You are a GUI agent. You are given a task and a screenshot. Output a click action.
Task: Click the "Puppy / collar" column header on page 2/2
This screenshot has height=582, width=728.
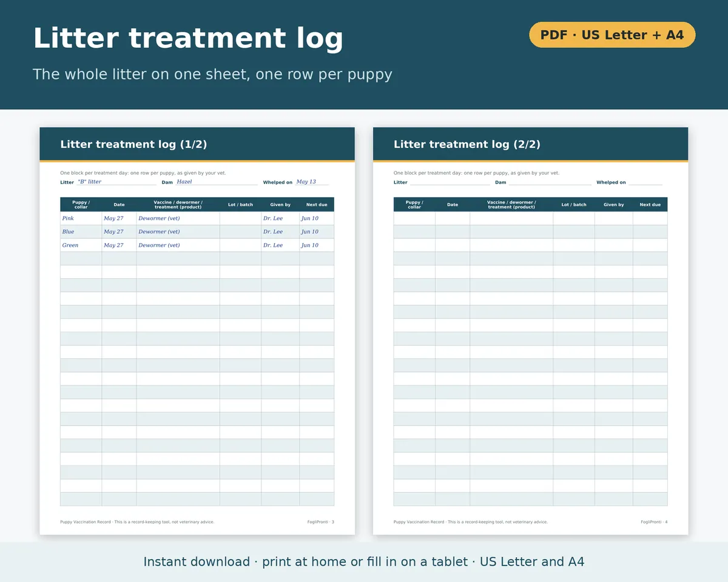pyautogui.click(x=414, y=204)
